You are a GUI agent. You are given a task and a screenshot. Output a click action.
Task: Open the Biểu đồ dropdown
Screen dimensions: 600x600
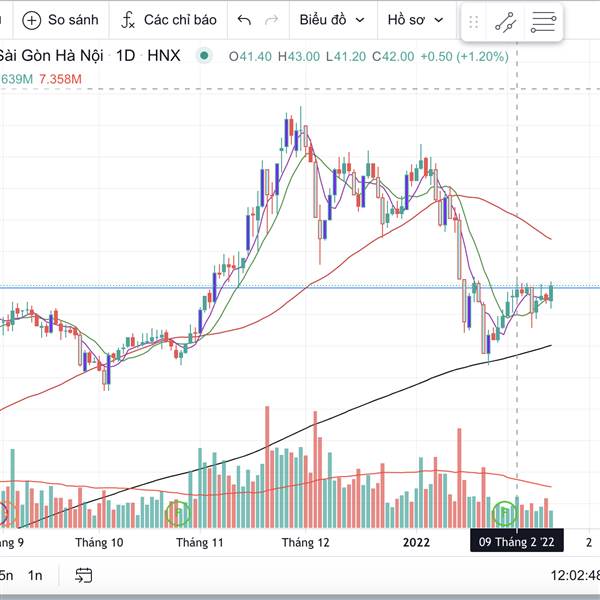click(x=332, y=20)
